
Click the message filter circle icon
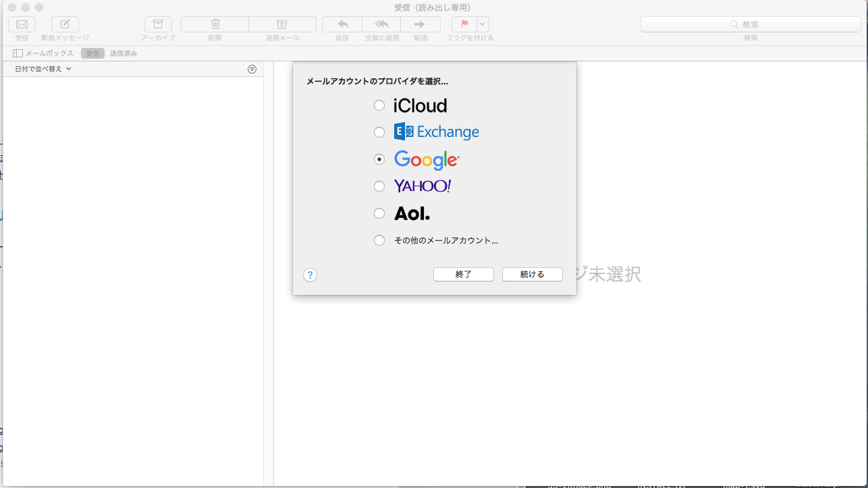[252, 69]
